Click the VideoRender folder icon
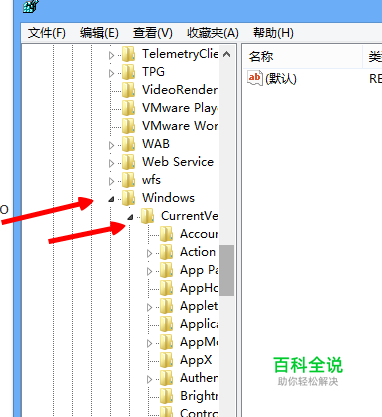Screen dimensions: 382x417 coord(128,90)
